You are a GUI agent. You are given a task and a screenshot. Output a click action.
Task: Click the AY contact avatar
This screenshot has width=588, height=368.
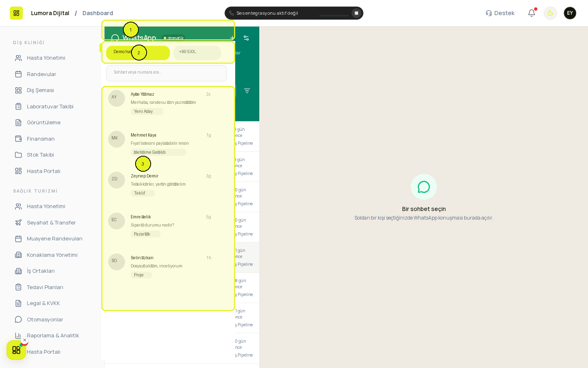tap(116, 98)
